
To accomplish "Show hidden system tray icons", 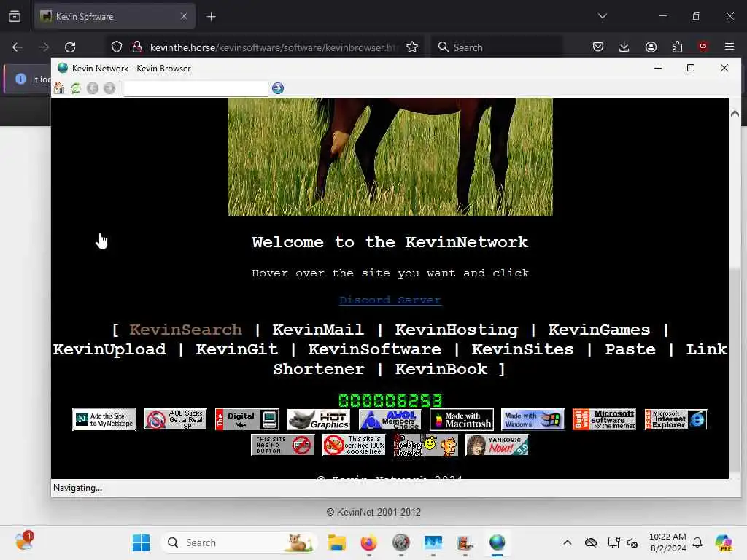I will click(x=567, y=542).
